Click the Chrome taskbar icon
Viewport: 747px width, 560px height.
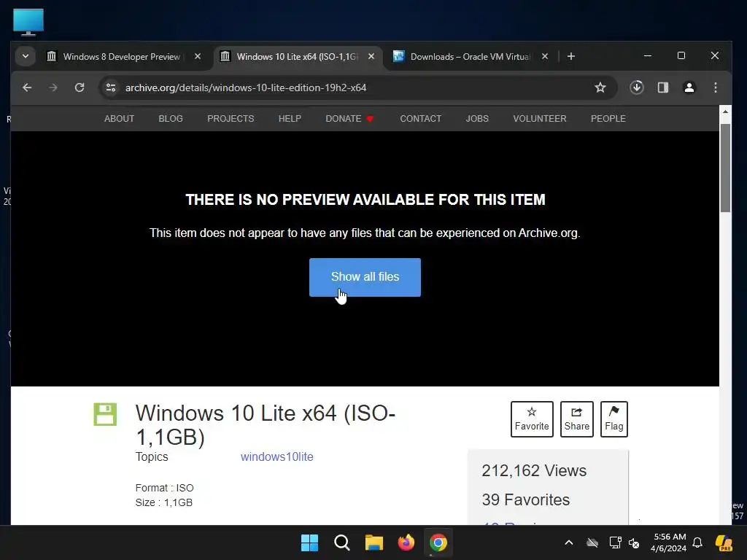click(x=438, y=542)
